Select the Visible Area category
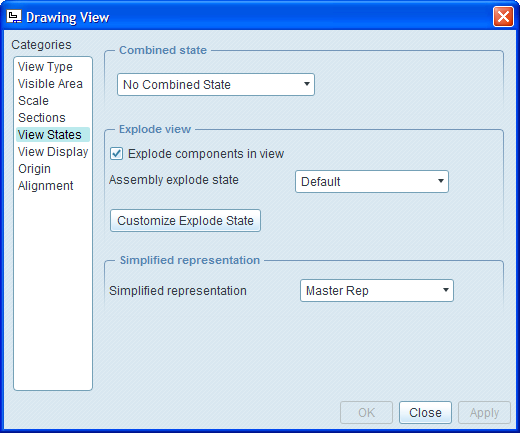Viewport: 520px width, 433px height. pyautogui.click(x=50, y=84)
